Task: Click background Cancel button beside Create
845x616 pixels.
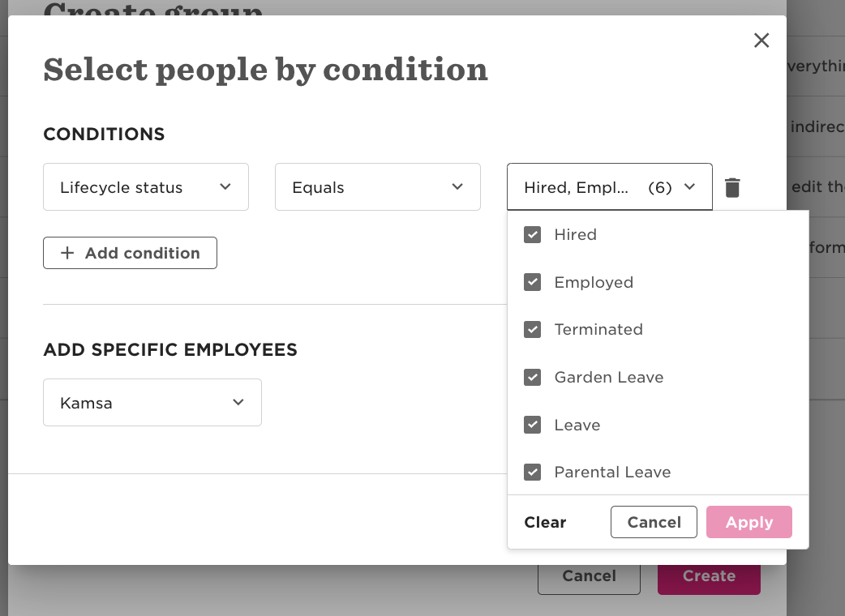Action: 589,579
